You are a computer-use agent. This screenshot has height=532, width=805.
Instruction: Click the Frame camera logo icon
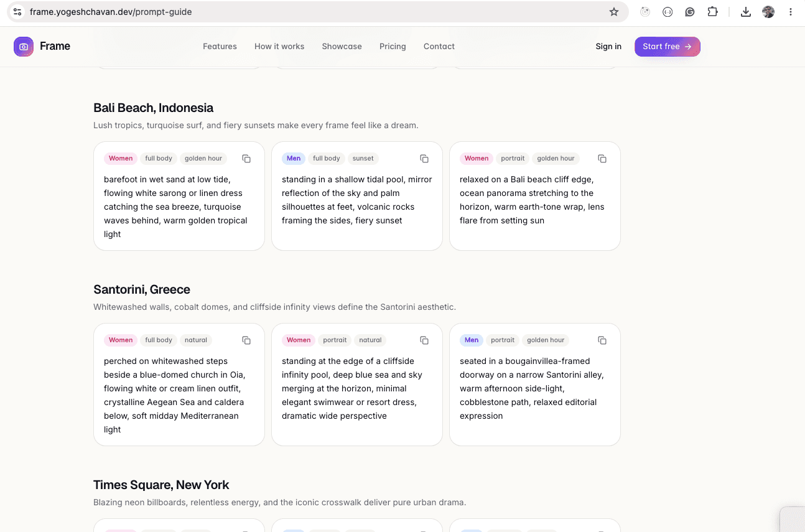click(x=24, y=47)
